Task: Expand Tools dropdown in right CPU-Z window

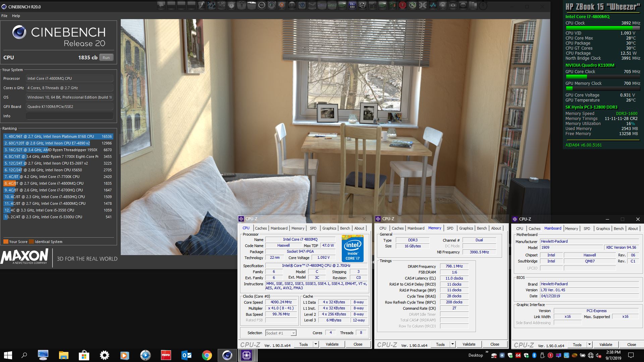Action: [589, 345]
